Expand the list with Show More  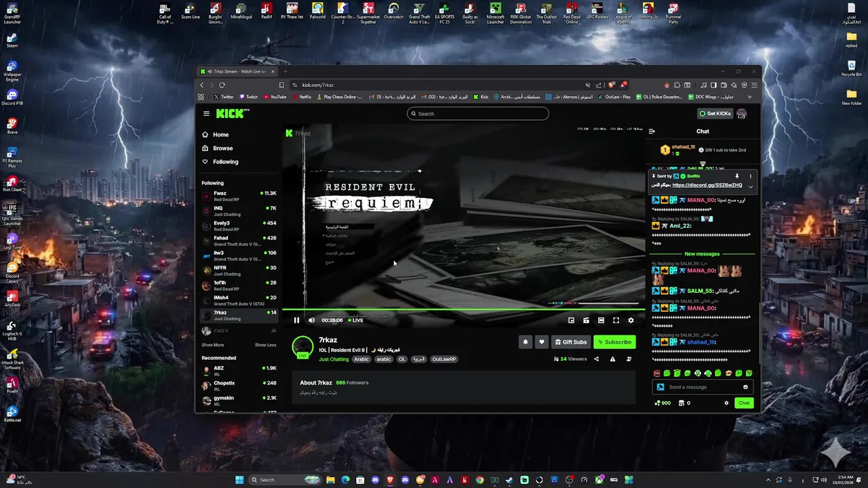pos(212,345)
